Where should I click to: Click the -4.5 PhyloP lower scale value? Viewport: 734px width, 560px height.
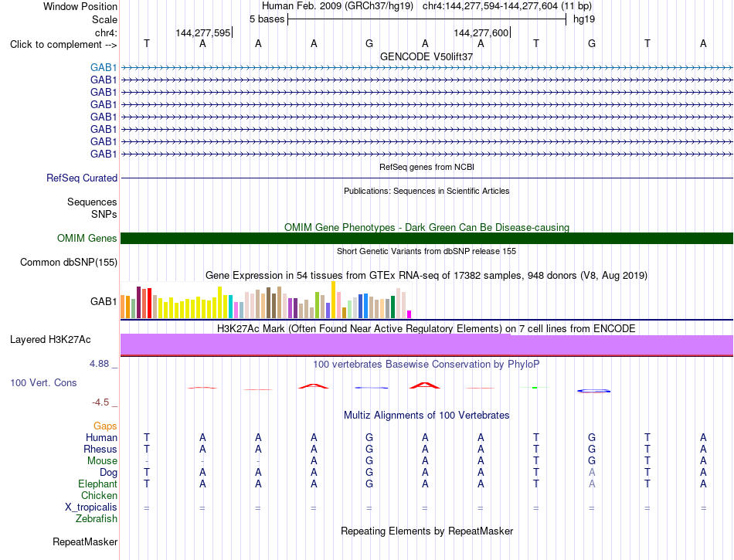(x=100, y=402)
